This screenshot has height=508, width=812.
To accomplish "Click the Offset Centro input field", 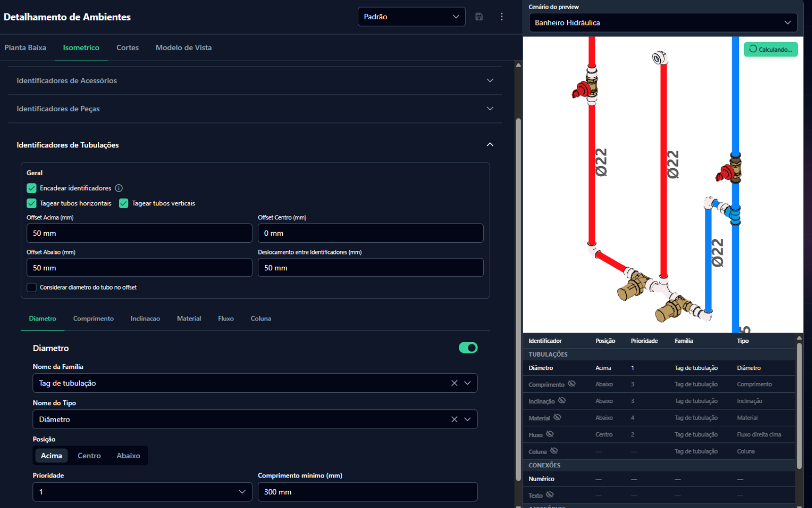I will pyautogui.click(x=370, y=233).
